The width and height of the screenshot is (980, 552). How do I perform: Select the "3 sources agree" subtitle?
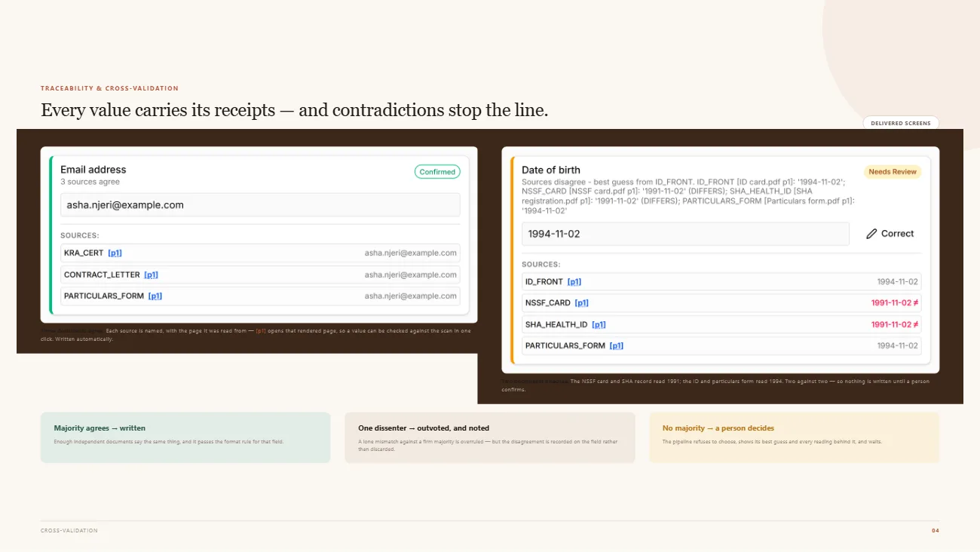tap(90, 182)
